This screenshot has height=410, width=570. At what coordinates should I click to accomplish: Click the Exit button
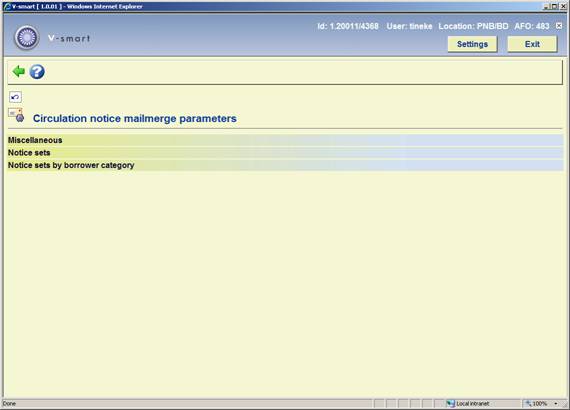(532, 44)
